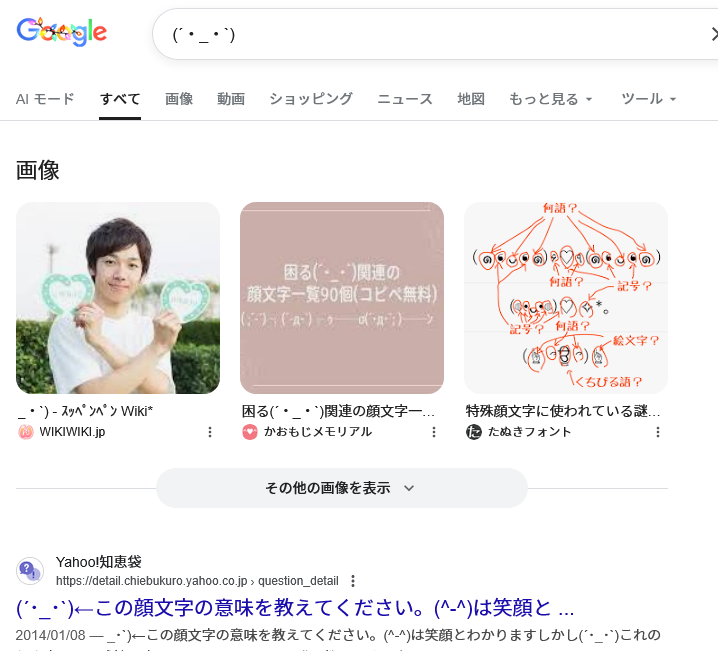The height and width of the screenshot is (651, 718).
Task: Switch to the 画像 tab
Action: click(179, 99)
